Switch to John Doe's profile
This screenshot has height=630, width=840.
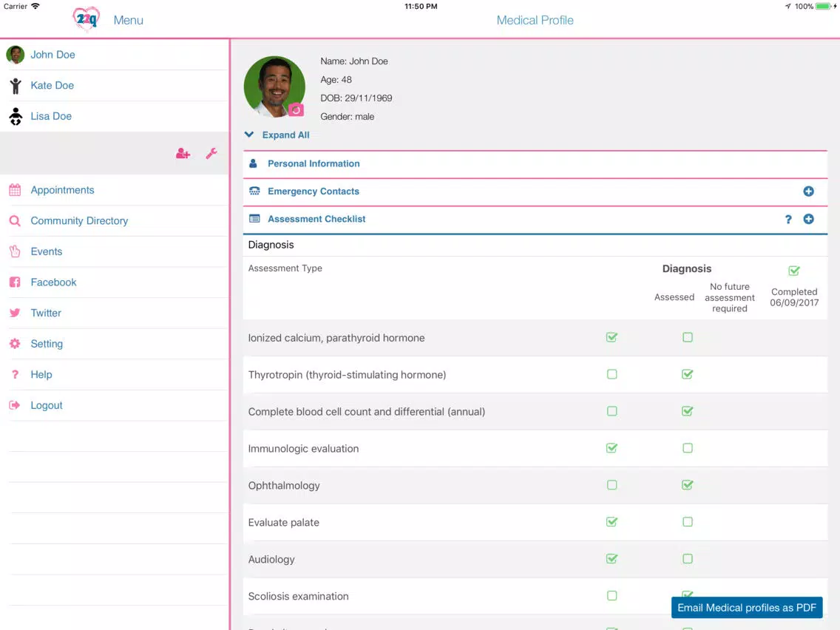115,55
